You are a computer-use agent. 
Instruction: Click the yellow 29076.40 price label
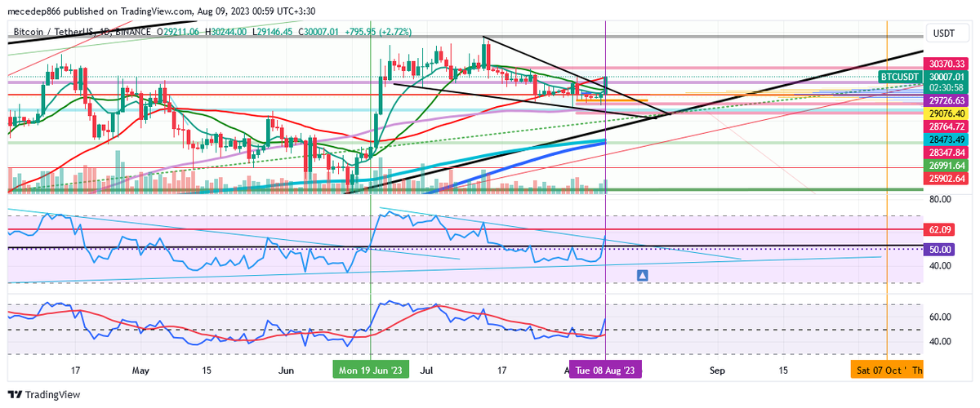coord(947,114)
